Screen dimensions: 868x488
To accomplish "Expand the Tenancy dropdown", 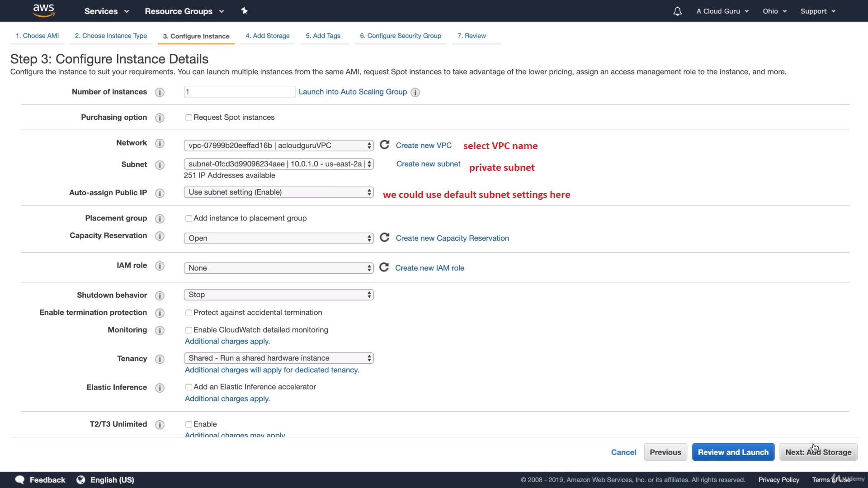I will tap(278, 358).
